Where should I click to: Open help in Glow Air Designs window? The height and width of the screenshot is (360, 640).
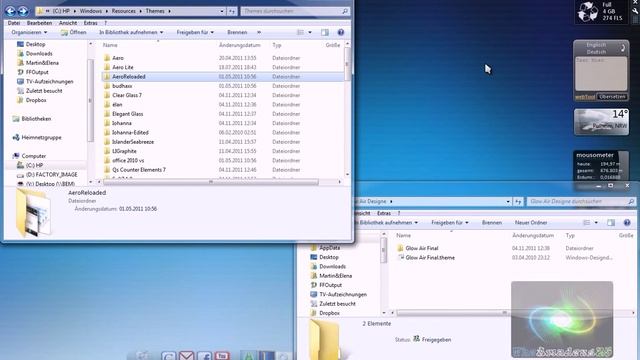click(x=627, y=223)
